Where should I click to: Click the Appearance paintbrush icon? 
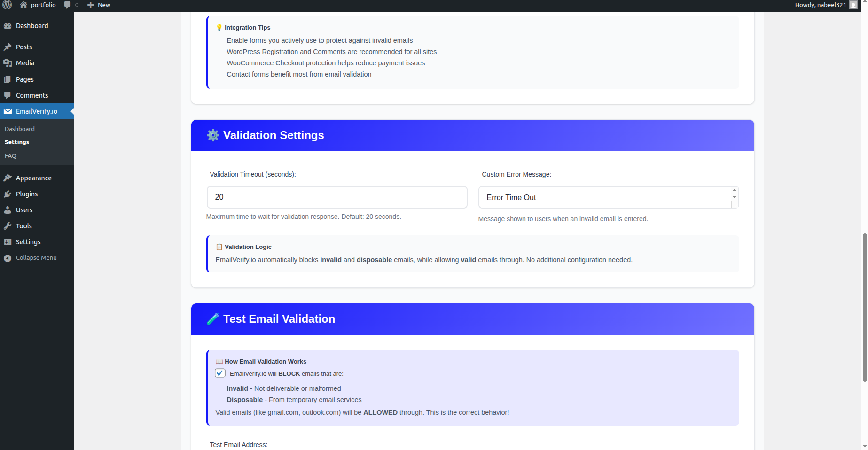coord(8,178)
